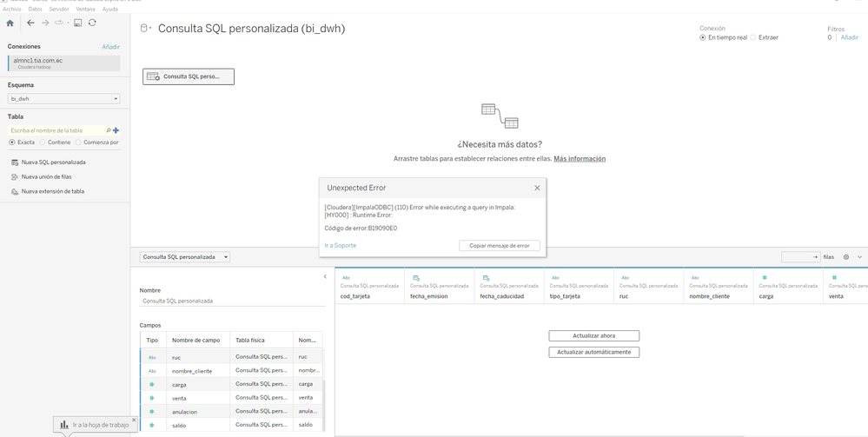Click the bar chart icon in worksheet tooltip
This screenshot has width=868, height=437.
click(x=65, y=425)
